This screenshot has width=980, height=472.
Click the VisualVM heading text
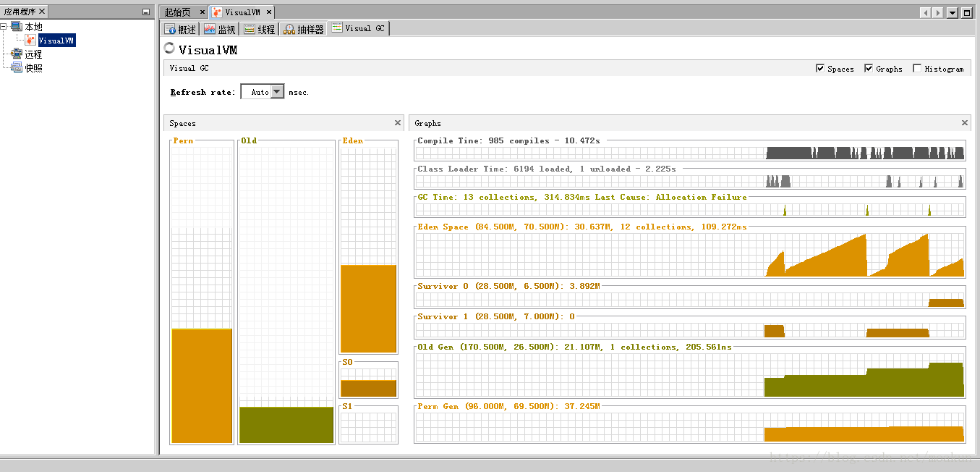click(x=208, y=50)
